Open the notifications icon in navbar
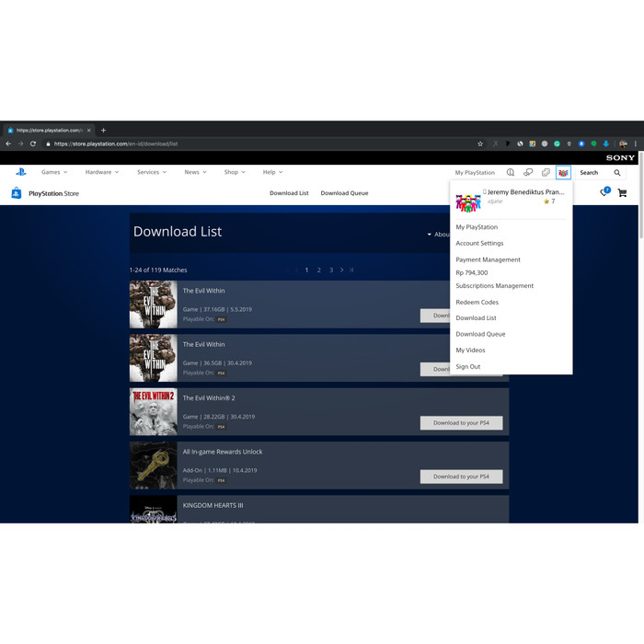 [511, 172]
